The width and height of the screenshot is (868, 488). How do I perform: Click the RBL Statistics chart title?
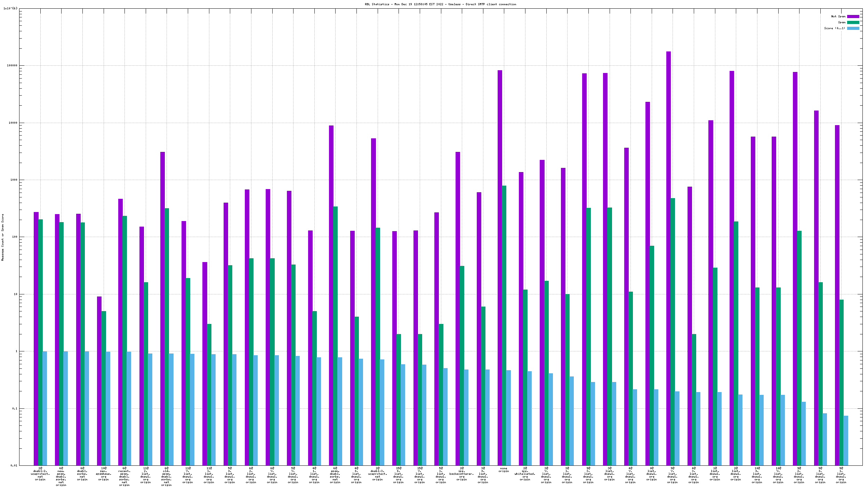point(440,4)
